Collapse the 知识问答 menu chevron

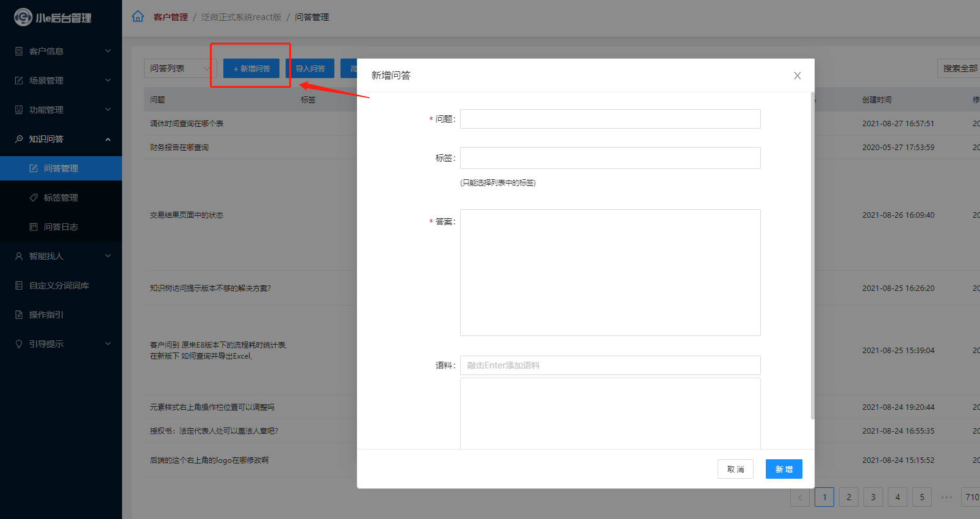(108, 139)
